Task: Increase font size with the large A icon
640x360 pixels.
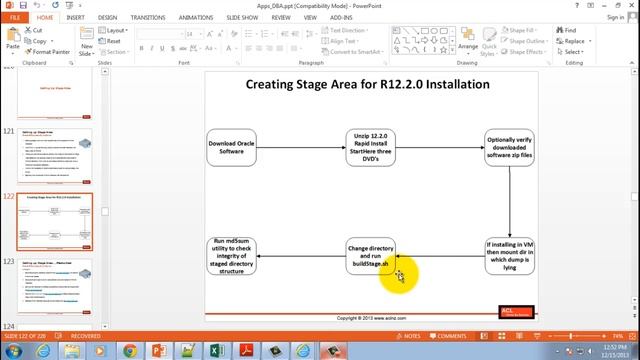Action: pyautogui.click(x=210, y=34)
